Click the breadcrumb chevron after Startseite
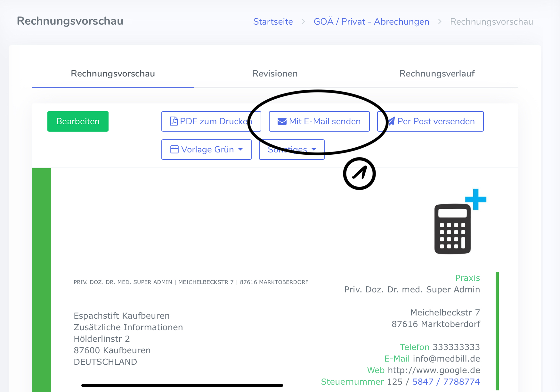The width and height of the screenshot is (560, 392). tap(303, 22)
